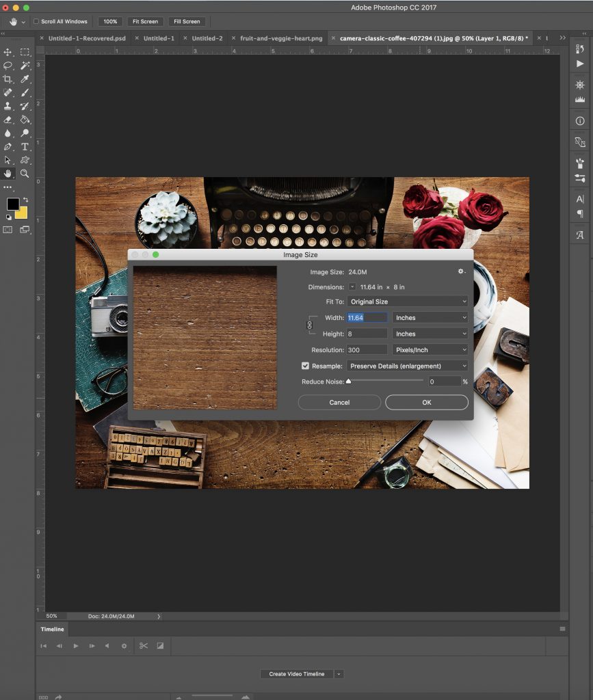Select the Eyedropper tool
This screenshot has width=593, height=700.
(25, 79)
